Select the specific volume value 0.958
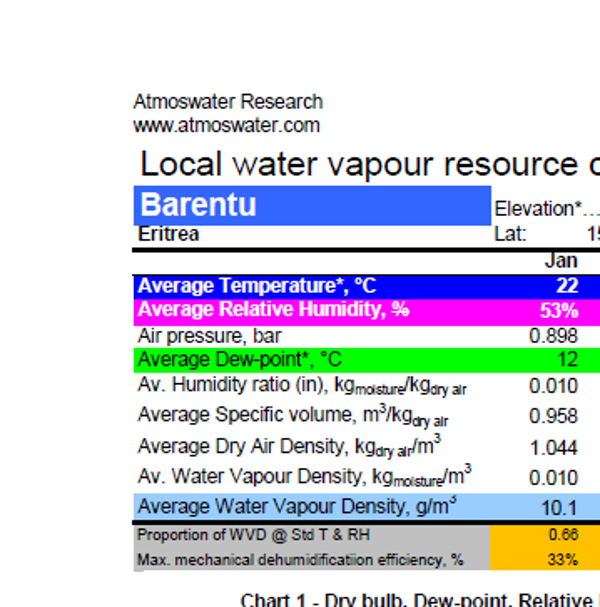Viewport: 600px width, 607px height. (x=553, y=416)
